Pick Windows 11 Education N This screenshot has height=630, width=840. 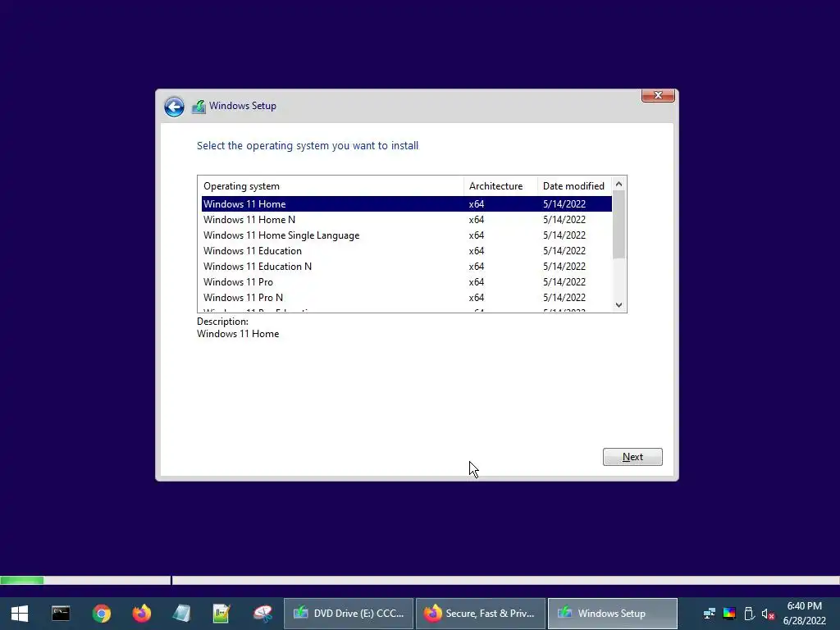coord(407,267)
